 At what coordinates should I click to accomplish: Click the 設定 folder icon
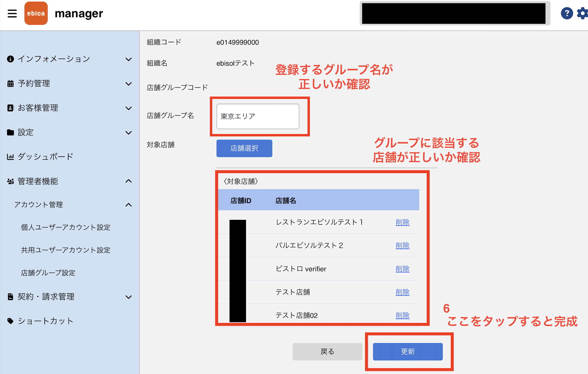10,133
